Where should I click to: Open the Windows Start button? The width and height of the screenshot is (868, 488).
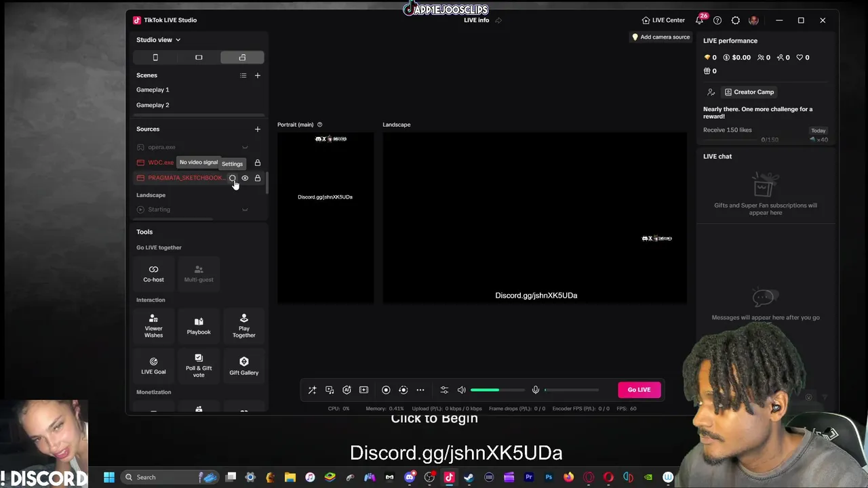tap(109, 477)
